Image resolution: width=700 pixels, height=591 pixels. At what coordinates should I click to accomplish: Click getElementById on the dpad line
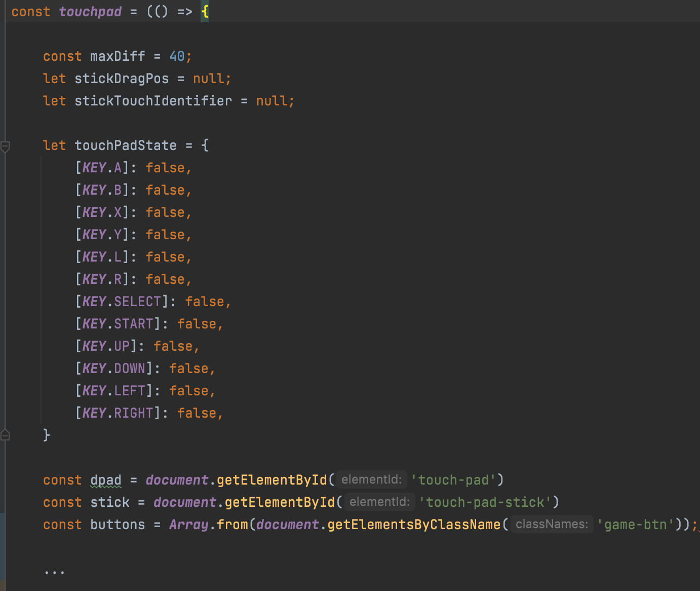pos(272,480)
